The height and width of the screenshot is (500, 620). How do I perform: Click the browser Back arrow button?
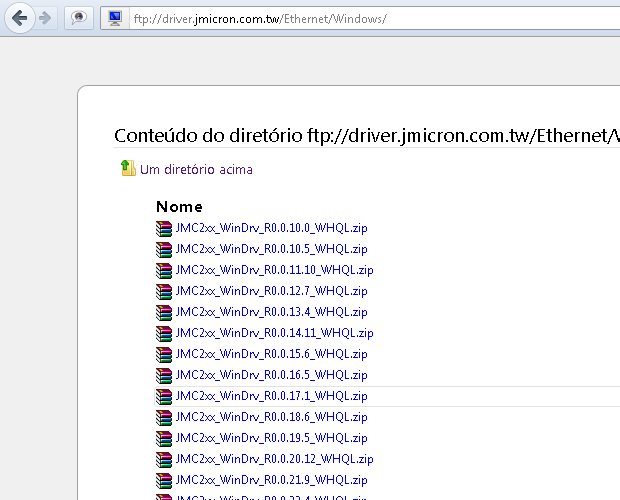pyautogui.click(x=19, y=18)
